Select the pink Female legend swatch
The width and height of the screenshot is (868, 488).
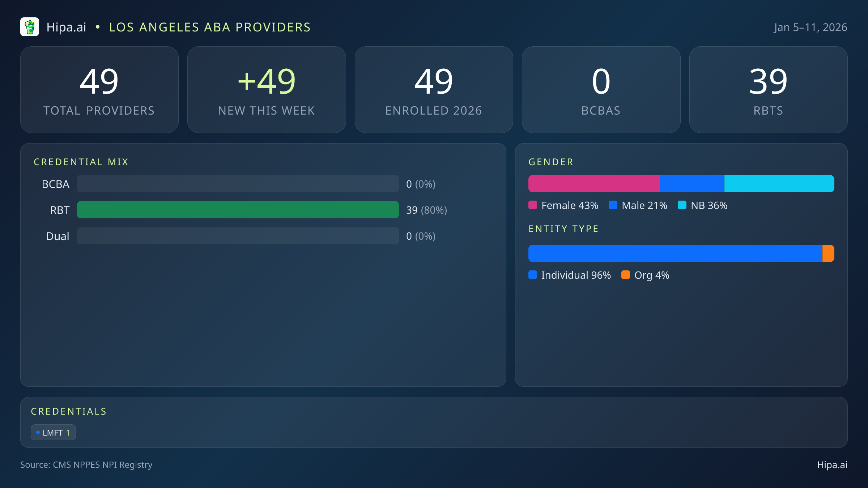pyautogui.click(x=533, y=205)
